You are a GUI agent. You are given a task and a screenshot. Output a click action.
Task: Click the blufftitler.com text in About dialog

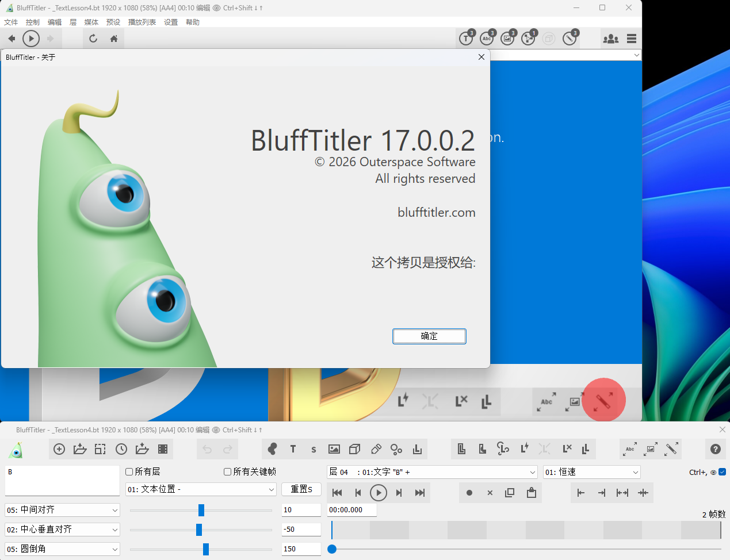[437, 213]
